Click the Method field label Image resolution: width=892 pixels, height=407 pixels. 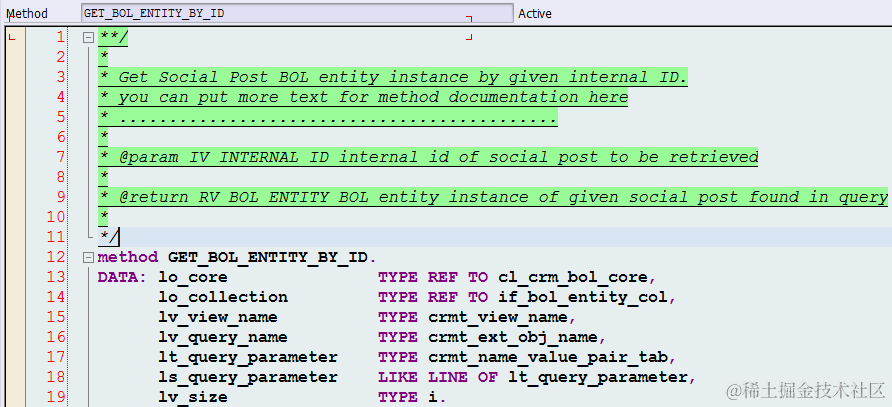coord(27,14)
